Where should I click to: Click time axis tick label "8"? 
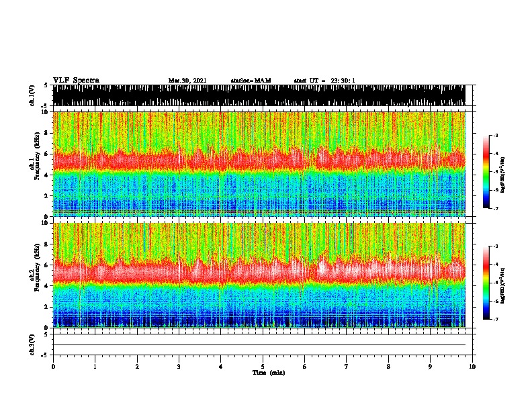click(x=388, y=367)
